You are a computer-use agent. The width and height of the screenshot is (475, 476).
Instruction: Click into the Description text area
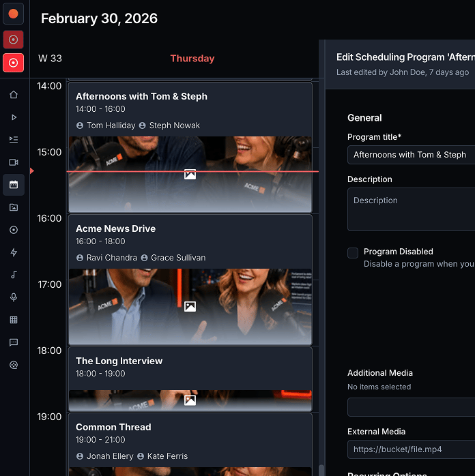[x=412, y=209]
